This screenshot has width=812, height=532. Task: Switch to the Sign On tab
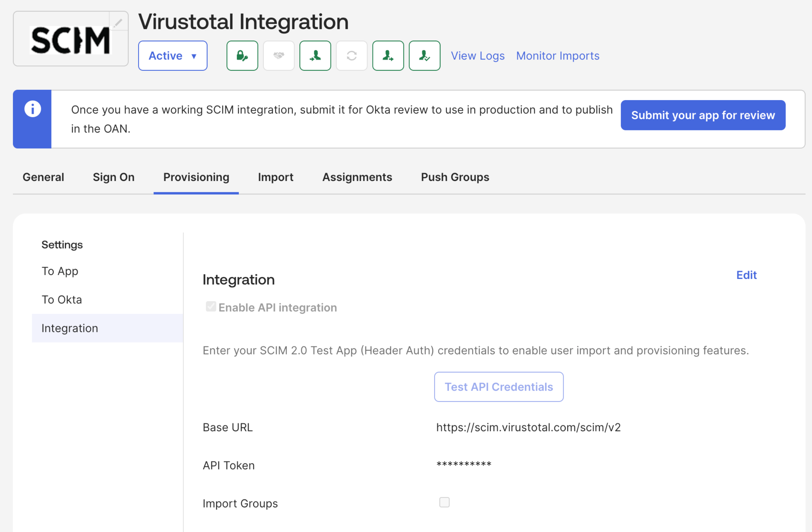(x=114, y=177)
